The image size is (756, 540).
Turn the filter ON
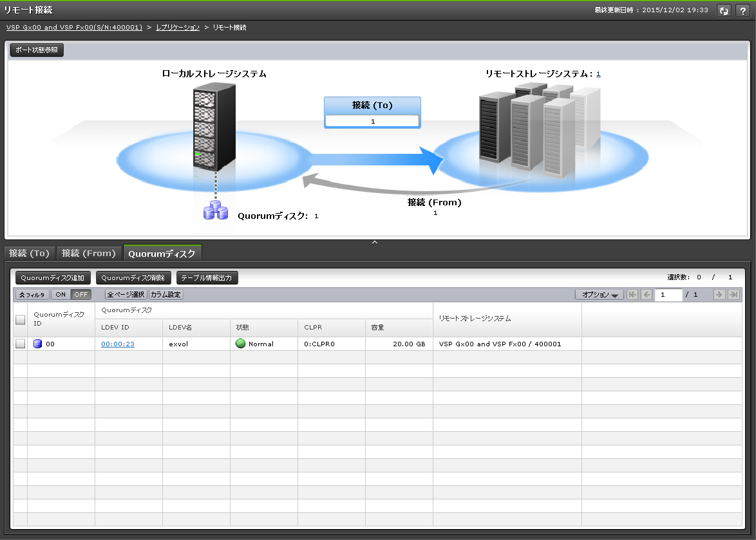pos(61,295)
